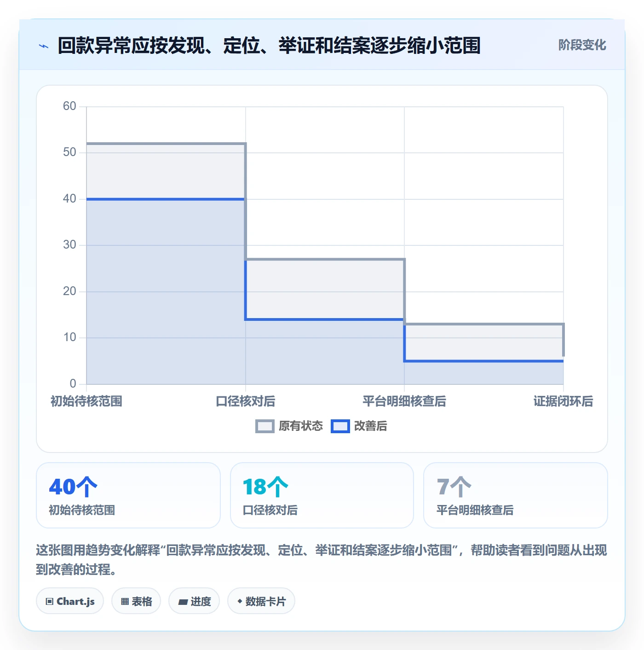Click 平台明细核查后 caption under 7个
Viewport: 644px width, 650px height.
(475, 510)
